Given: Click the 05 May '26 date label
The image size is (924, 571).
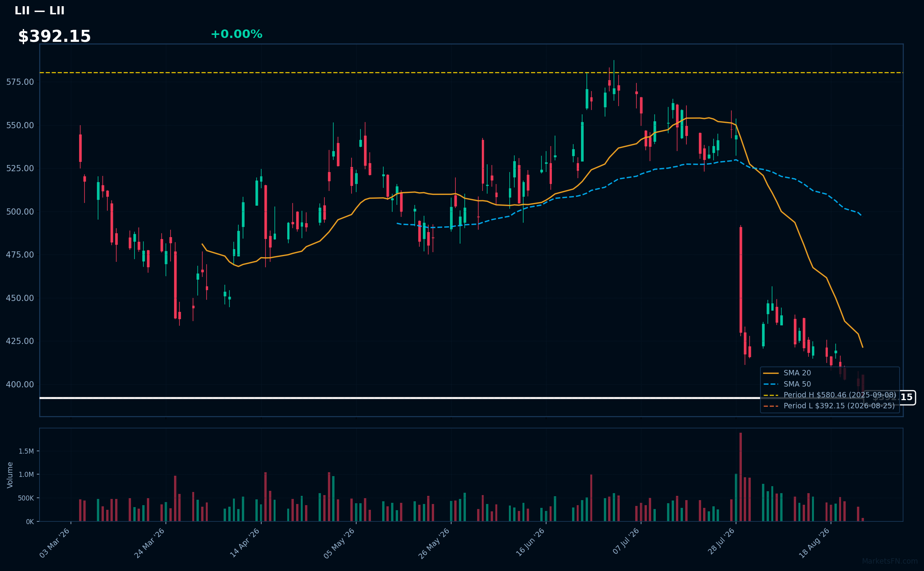Looking at the screenshot, I should [x=339, y=543].
